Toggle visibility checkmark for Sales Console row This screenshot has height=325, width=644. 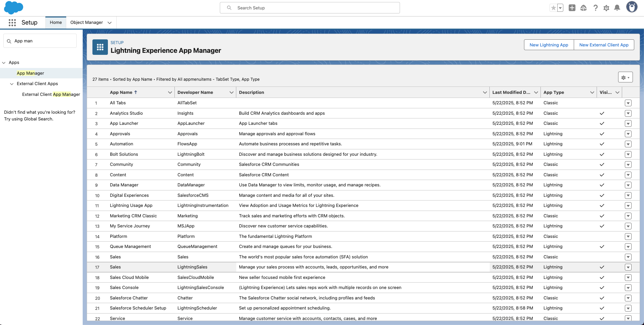[x=602, y=288]
